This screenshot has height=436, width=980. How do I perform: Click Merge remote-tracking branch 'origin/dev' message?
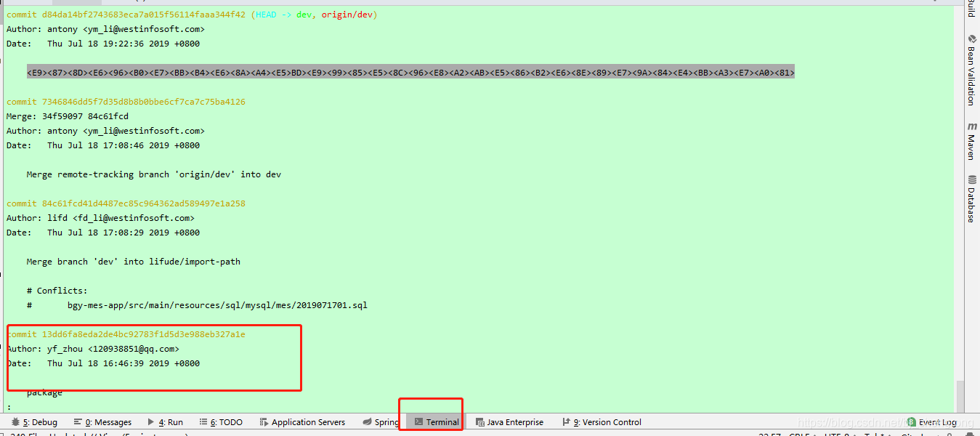pyautogui.click(x=153, y=174)
